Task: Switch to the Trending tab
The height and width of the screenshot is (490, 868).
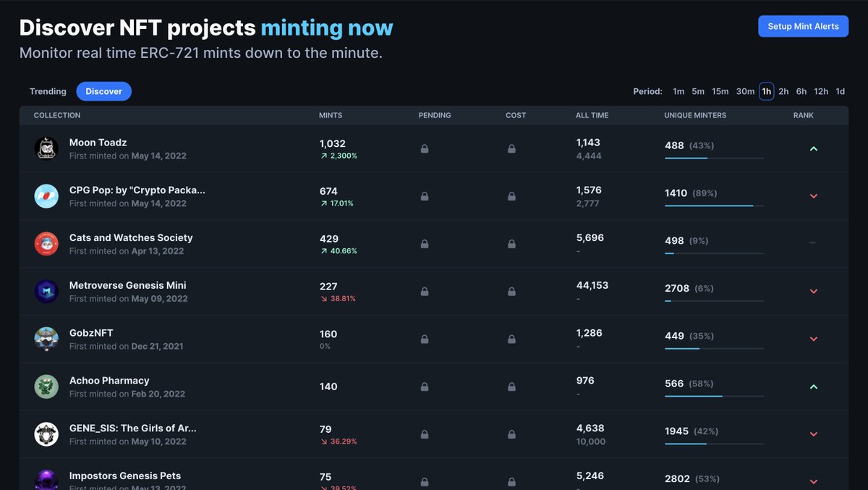Action: 48,91
